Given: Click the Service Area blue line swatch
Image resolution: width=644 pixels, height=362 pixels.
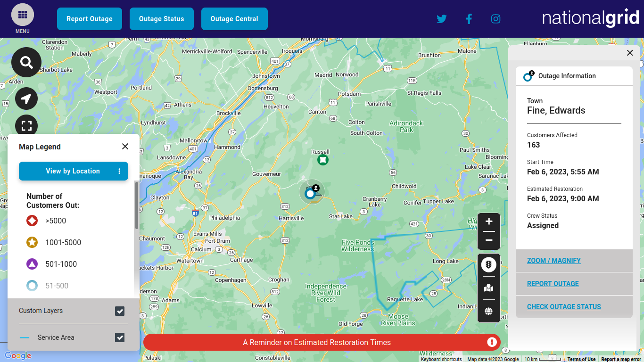Looking at the screenshot, I should (x=25, y=337).
